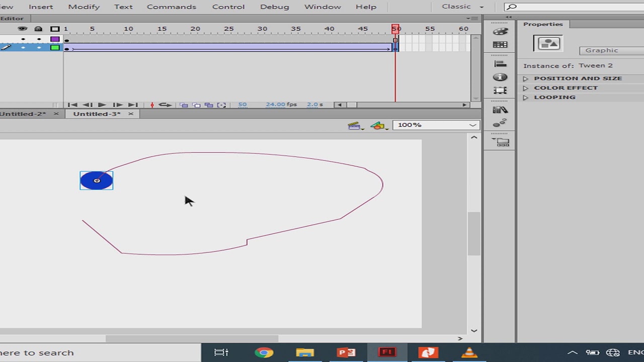Open the Commands menu
This screenshot has height=362, width=644.
[172, 7]
